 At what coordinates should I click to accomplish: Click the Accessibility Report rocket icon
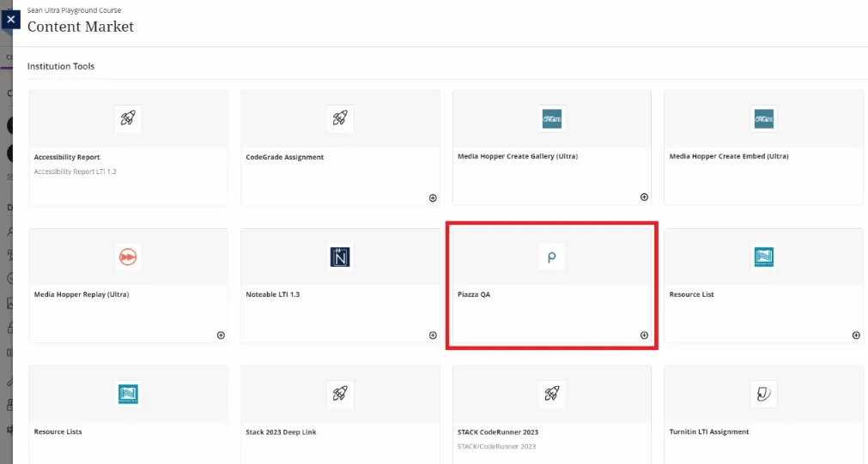[x=128, y=118]
